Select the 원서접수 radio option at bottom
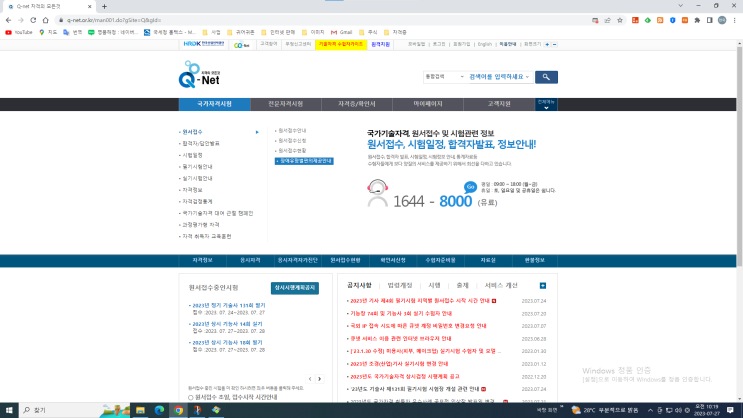 click(190, 398)
